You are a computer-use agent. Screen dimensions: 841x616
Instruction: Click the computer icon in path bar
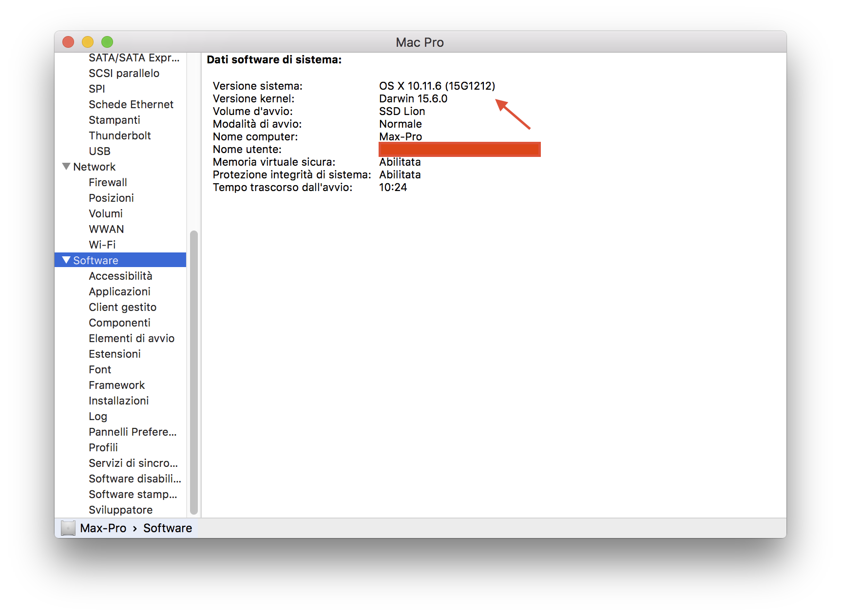tap(68, 528)
